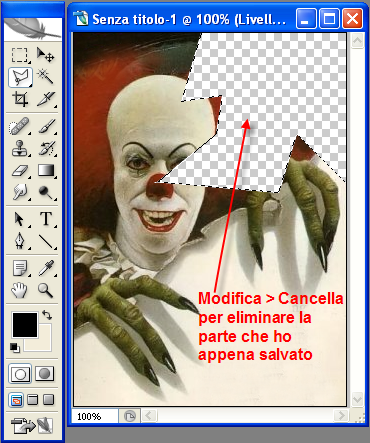The image size is (370, 443).
Task: Open the black foreground color swatch
Action: 25,325
